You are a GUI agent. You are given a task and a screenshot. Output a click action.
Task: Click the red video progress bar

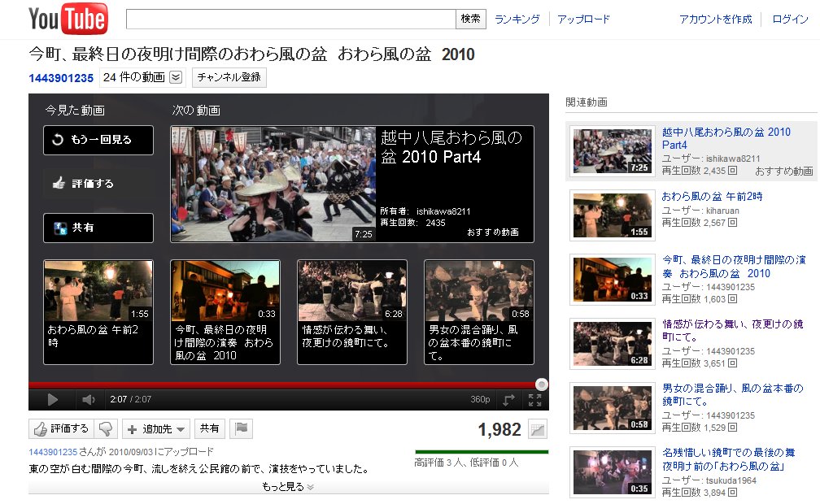[285, 385]
